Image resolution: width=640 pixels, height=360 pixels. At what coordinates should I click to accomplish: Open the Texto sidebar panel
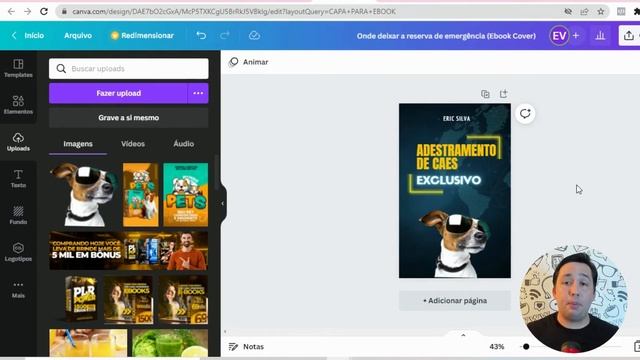(18, 178)
